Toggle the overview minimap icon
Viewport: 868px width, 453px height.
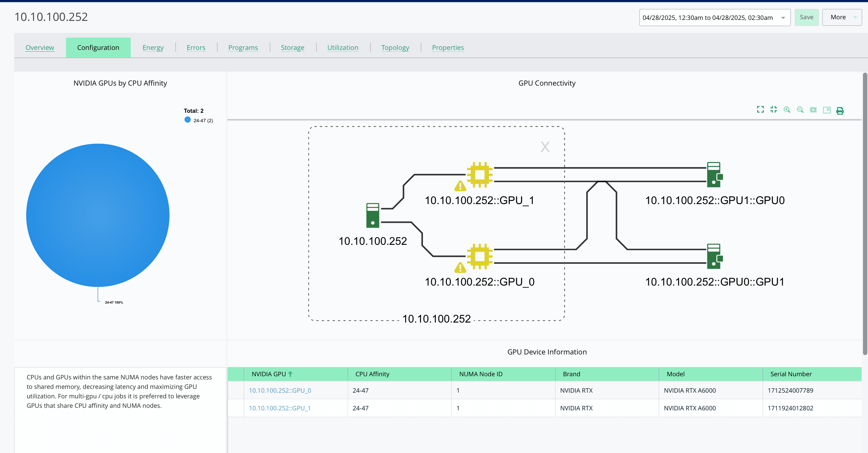click(827, 110)
